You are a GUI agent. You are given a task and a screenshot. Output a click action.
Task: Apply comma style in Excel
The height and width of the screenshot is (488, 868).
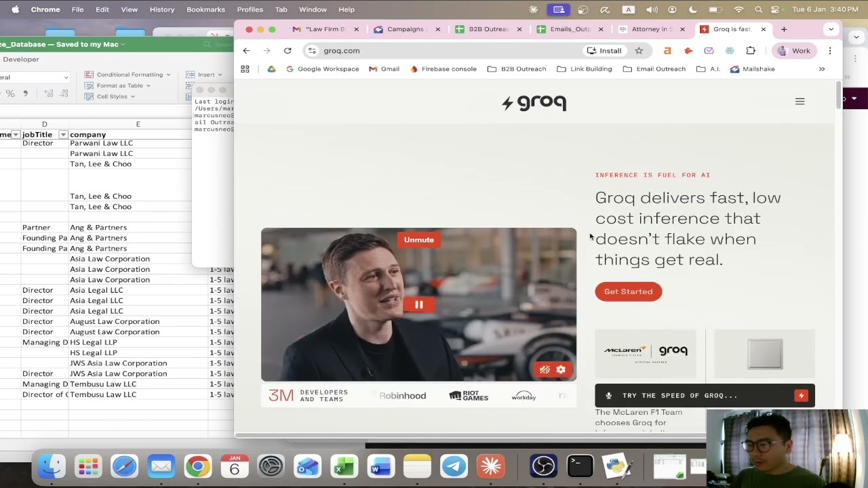(26, 94)
